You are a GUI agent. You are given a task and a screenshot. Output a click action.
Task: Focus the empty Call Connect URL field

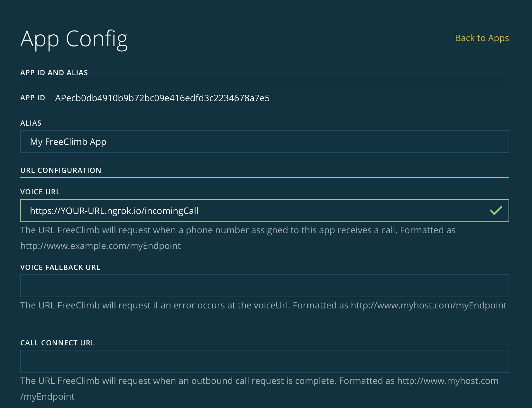[264, 361]
